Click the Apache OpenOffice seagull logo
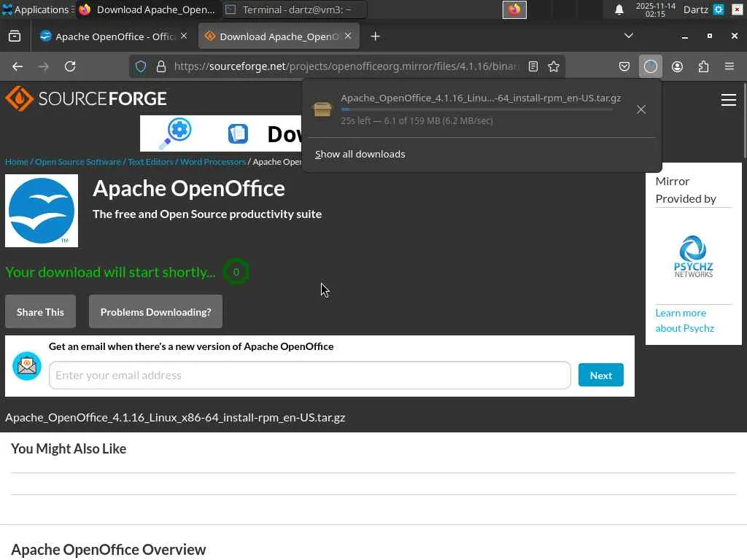Viewport: 747px width, 560px height. coord(42,211)
